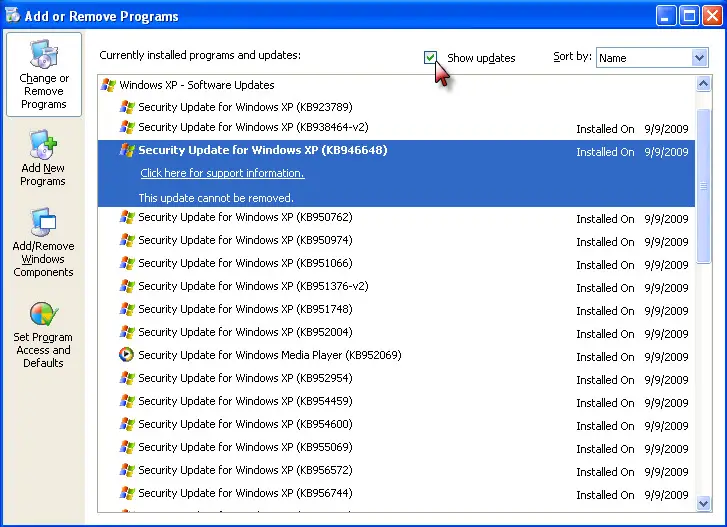The width and height of the screenshot is (727, 527).
Task: Open Add/Remove Windows Components
Action: [x=43, y=242]
